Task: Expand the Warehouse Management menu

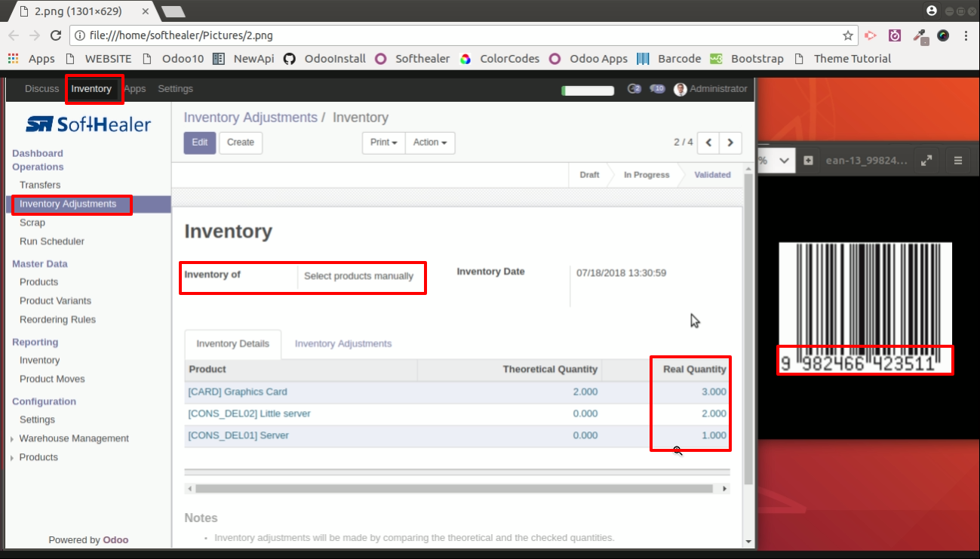Action: (x=73, y=438)
